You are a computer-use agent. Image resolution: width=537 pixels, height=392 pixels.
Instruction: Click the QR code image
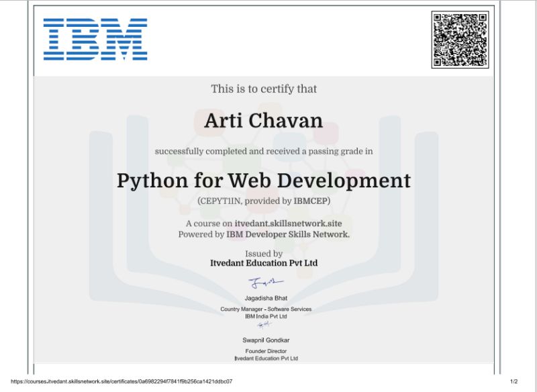[x=459, y=39]
